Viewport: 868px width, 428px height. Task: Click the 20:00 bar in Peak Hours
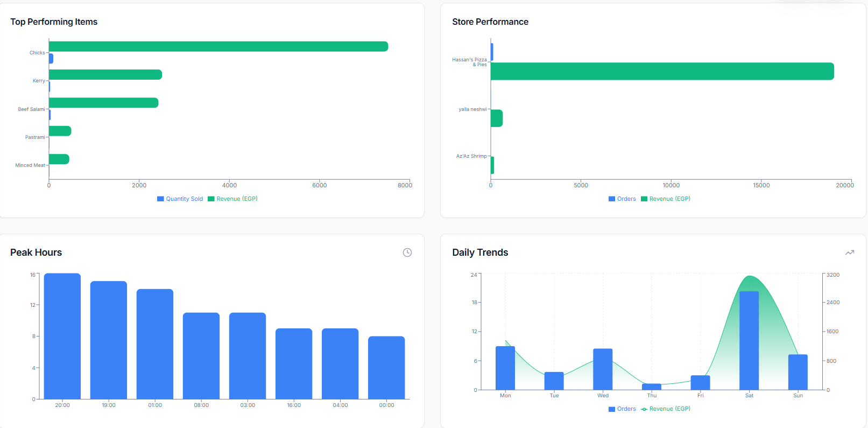(x=62, y=336)
